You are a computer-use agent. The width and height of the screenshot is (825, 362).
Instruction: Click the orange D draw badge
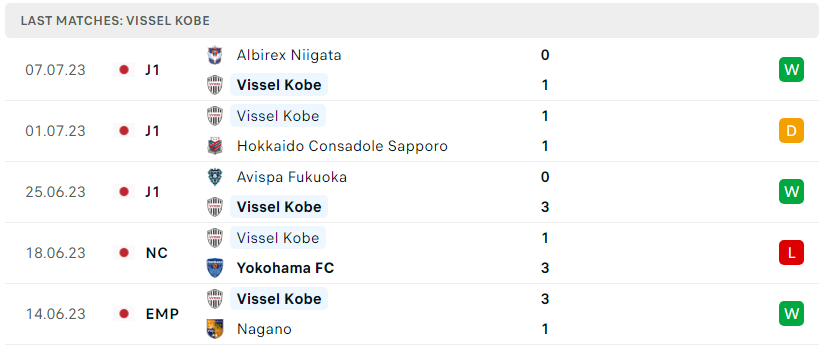pos(791,130)
